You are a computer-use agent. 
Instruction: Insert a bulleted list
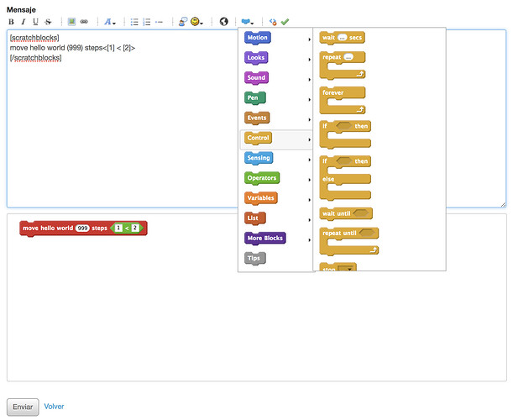pyautogui.click(x=134, y=22)
